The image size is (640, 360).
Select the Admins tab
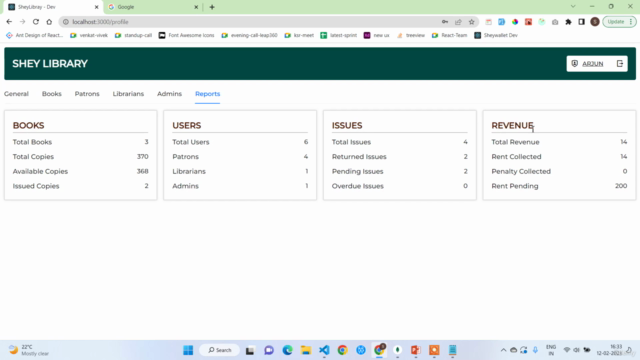tap(169, 94)
